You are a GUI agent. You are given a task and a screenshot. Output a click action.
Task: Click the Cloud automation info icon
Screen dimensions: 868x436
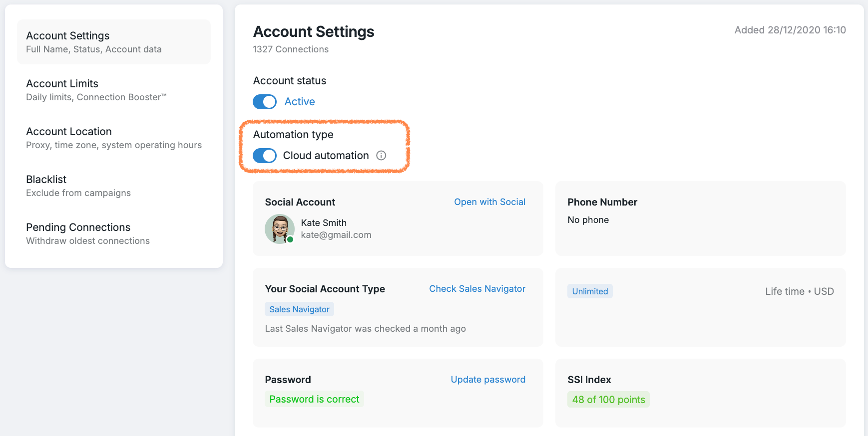pyautogui.click(x=381, y=156)
